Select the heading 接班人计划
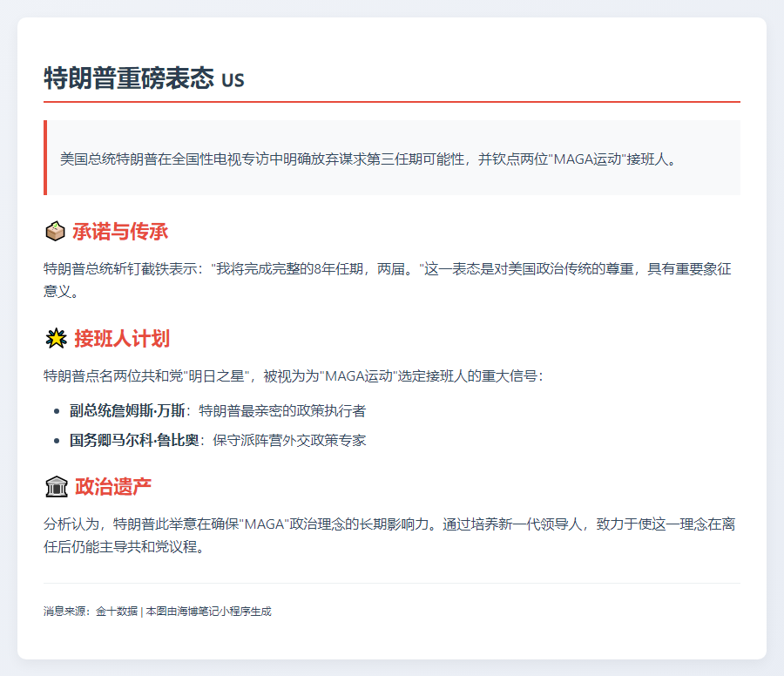784x676 pixels. tap(122, 339)
